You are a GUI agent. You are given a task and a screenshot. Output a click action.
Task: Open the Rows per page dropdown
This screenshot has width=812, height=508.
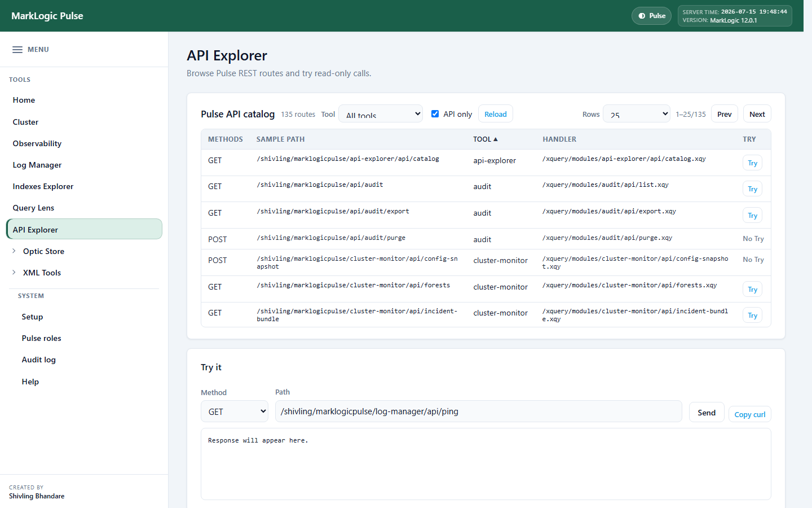(637, 113)
